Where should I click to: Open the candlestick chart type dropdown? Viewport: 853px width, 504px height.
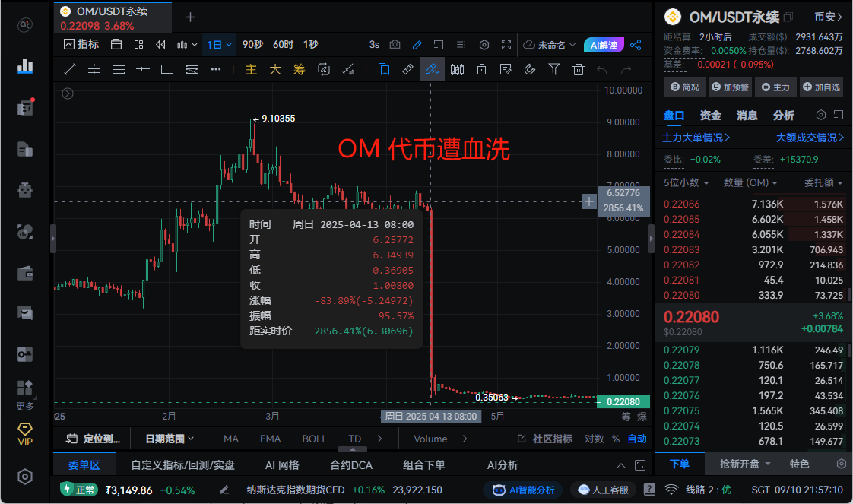[x=186, y=45]
